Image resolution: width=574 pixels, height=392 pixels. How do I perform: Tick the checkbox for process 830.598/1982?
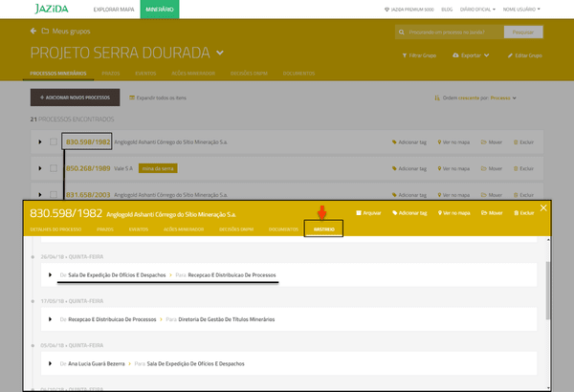55,142
